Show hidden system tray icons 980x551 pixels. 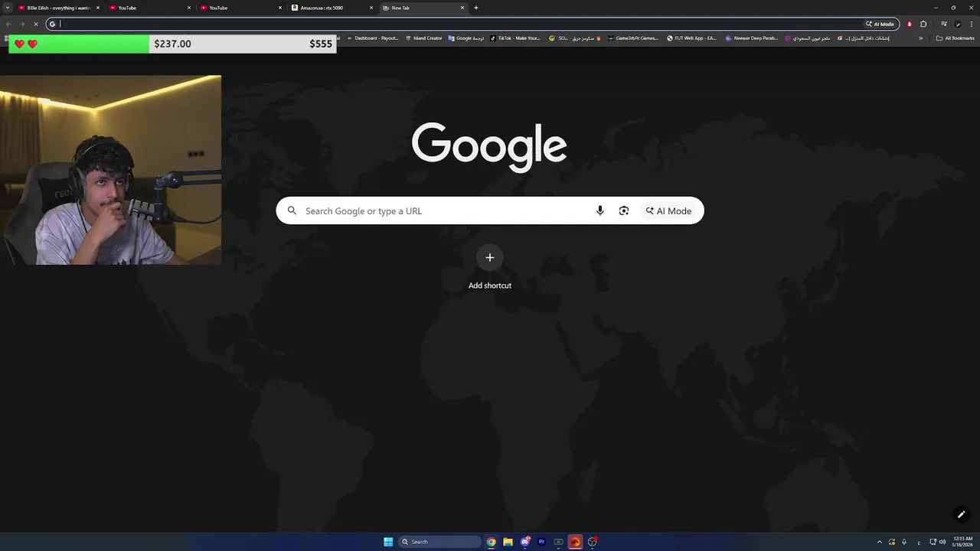tap(879, 542)
